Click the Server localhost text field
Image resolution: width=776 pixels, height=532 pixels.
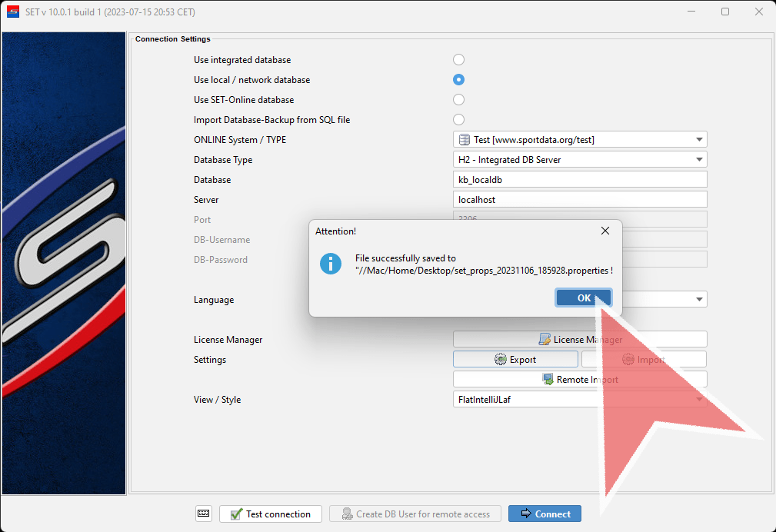point(580,200)
